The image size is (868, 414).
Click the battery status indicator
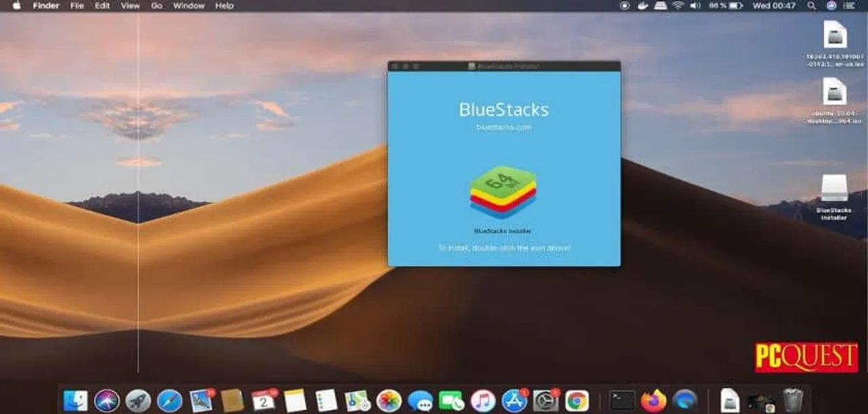(726, 5)
